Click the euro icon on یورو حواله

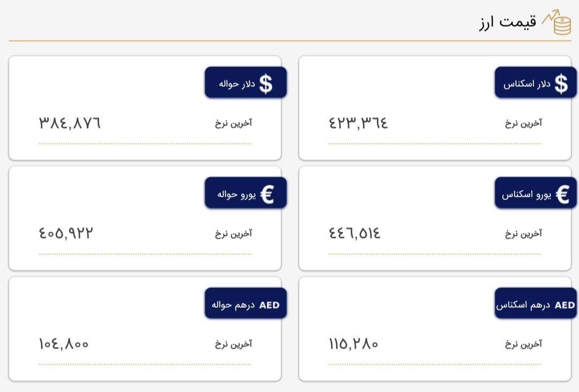click(267, 194)
